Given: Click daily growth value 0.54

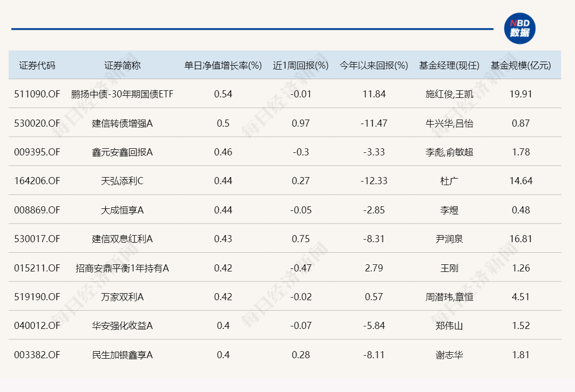Looking at the screenshot, I should click(x=223, y=94).
